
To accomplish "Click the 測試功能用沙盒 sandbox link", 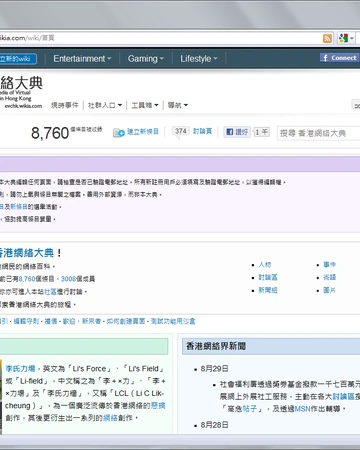I will pos(173,321).
